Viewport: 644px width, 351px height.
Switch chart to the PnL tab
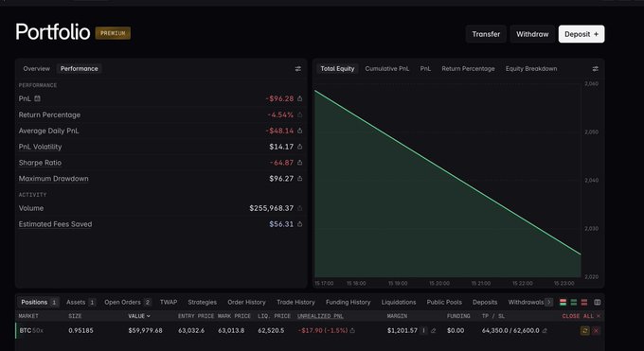[x=425, y=68]
